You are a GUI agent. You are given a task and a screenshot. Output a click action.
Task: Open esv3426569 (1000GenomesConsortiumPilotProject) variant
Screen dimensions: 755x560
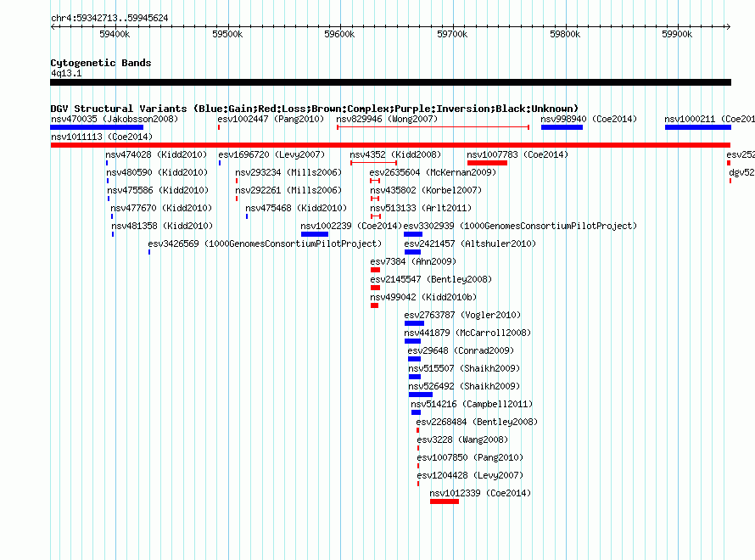pos(265,244)
